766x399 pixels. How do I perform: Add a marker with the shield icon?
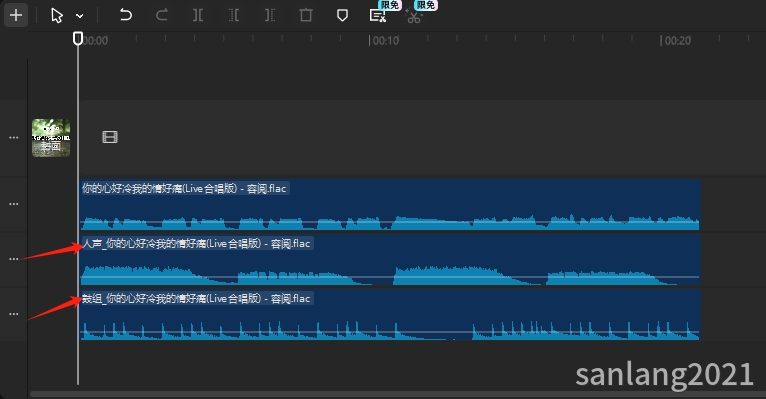(342, 16)
